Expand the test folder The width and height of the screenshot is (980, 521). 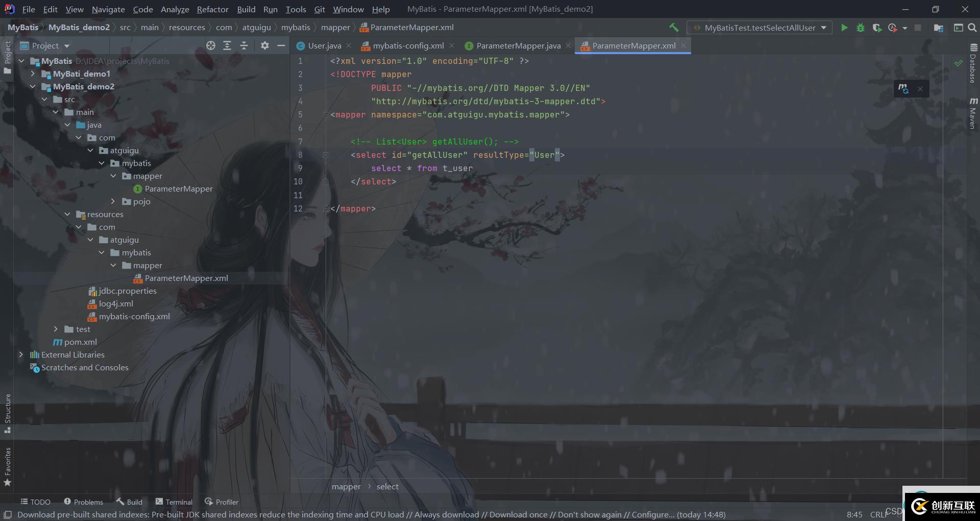point(56,329)
